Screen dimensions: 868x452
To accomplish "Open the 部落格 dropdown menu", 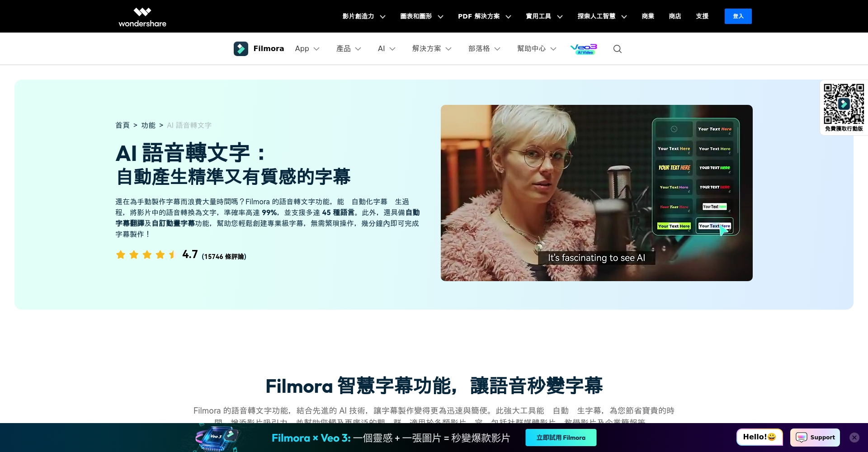I will [x=484, y=49].
